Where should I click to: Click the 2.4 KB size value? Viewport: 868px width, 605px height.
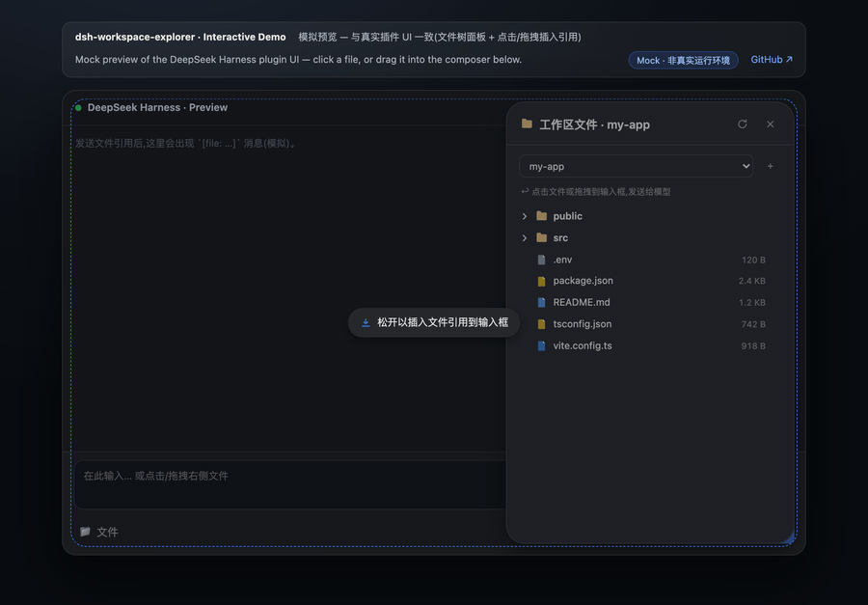click(x=751, y=281)
